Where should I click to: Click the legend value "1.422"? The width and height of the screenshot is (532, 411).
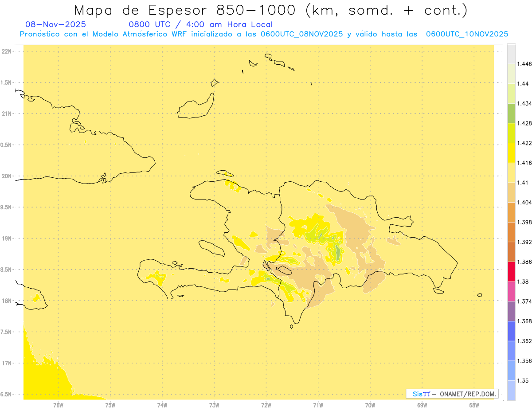pyautogui.click(x=525, y=143)
